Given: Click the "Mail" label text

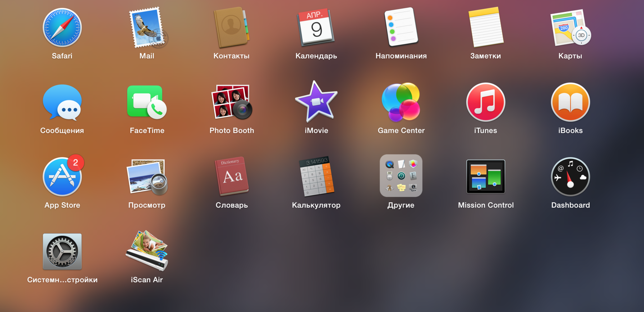Looking at the screenshot, I should coord(147,56).
